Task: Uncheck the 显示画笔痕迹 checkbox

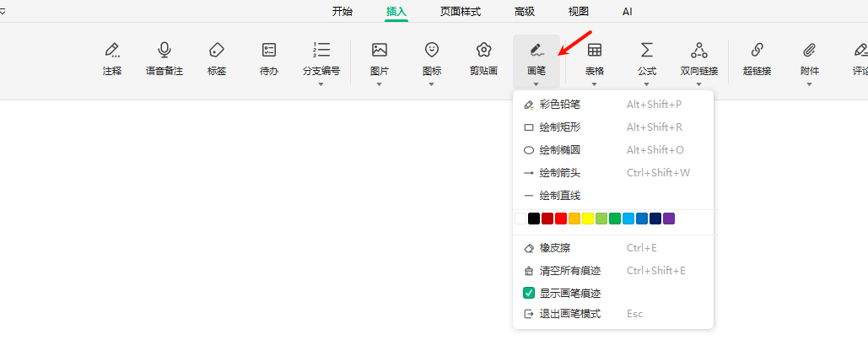Action: point(529,294)
